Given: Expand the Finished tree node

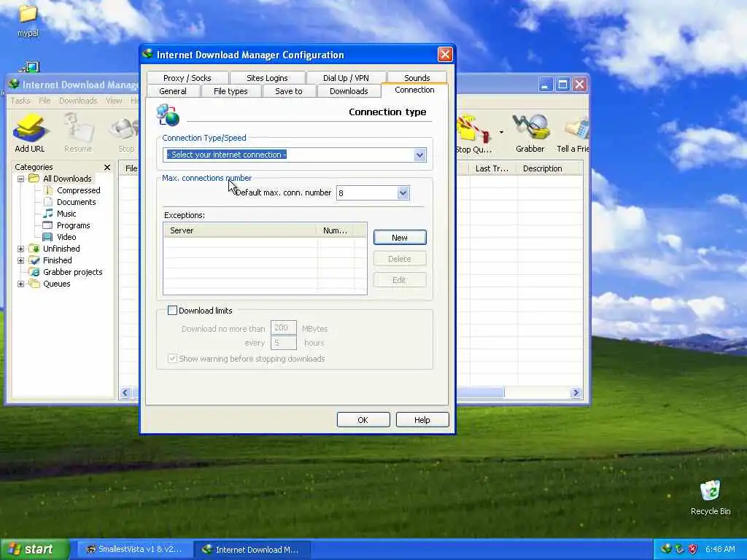Looking at the screenshot, I should [20, 260].
